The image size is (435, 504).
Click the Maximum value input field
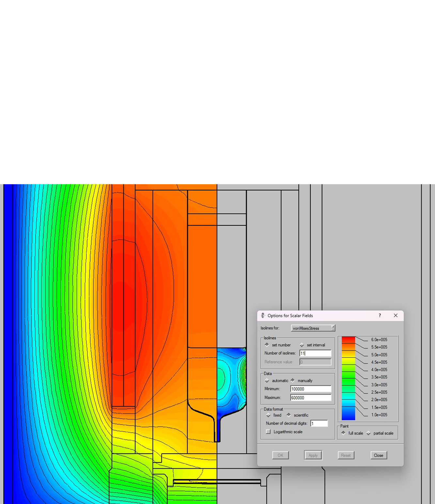click(x=310, y=398)
